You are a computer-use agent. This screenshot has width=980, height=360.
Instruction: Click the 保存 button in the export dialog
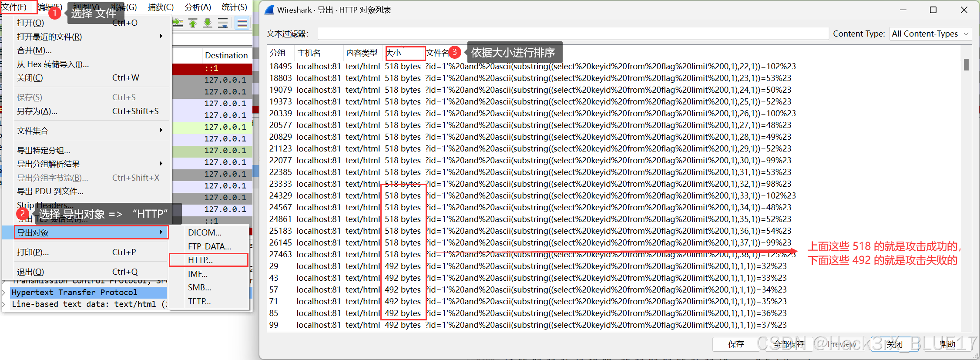tap(736, 344)
